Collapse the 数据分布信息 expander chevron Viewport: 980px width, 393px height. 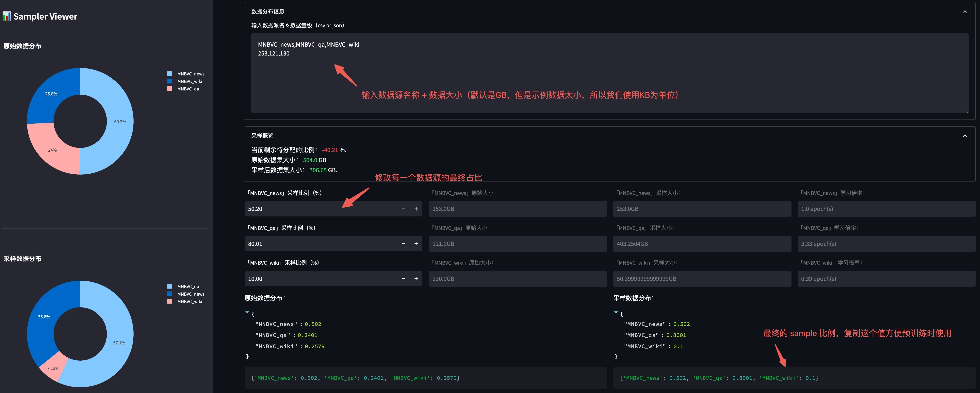click(965, 11)
